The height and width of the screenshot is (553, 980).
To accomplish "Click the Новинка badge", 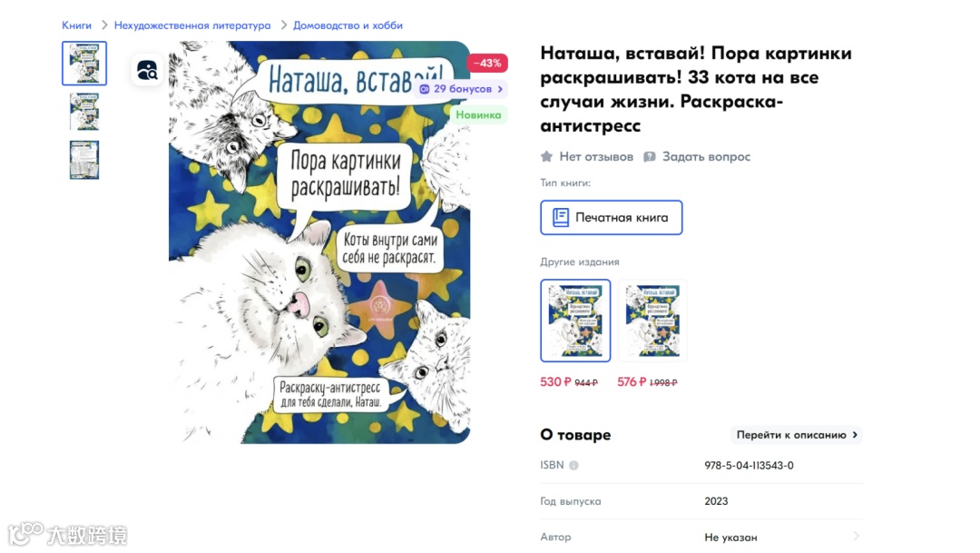I will coord(478,115).
